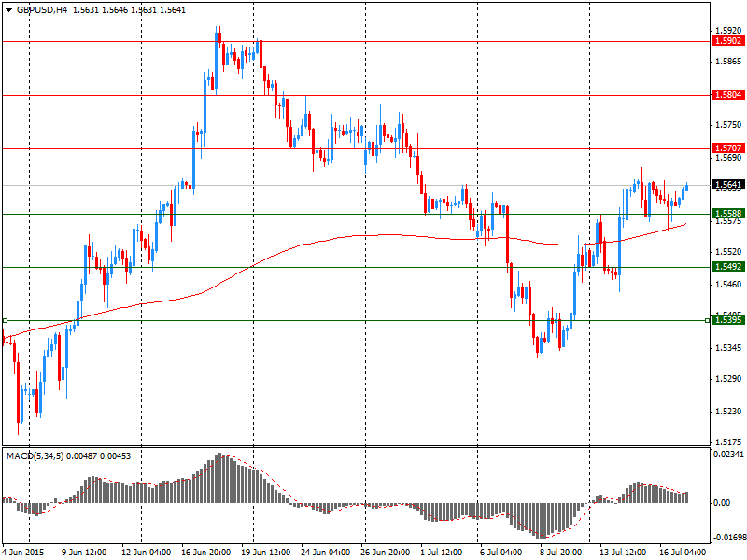The width and height of the screenshot is (747, 560).
Task: Select the 1.5707 resistance price label
Action: (727, 148)
